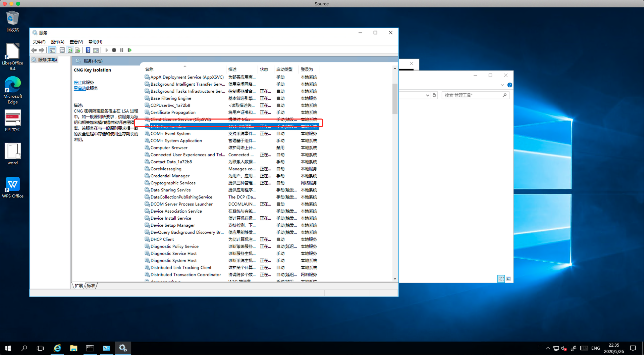Click the Restart Service toolbar icon

coord(129,50)
